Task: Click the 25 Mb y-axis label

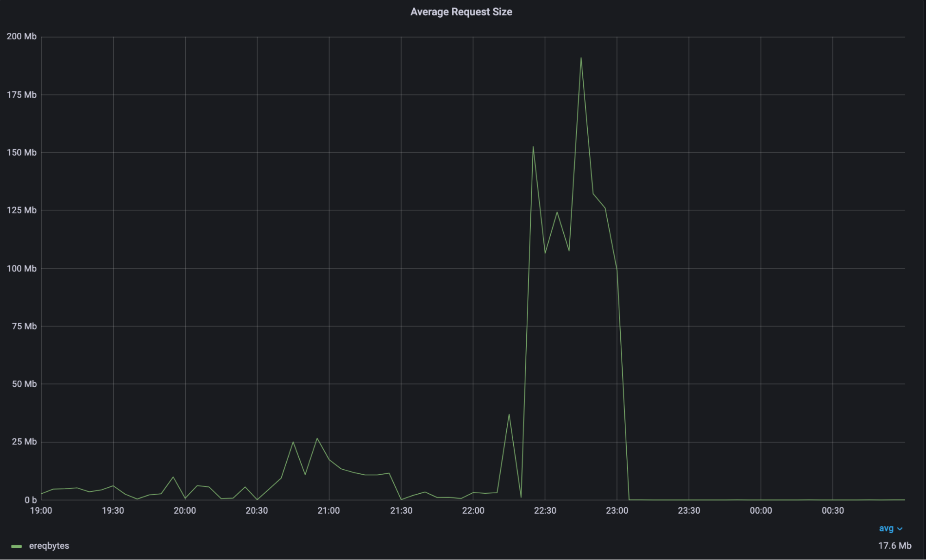Action: [x=24, y=442]
